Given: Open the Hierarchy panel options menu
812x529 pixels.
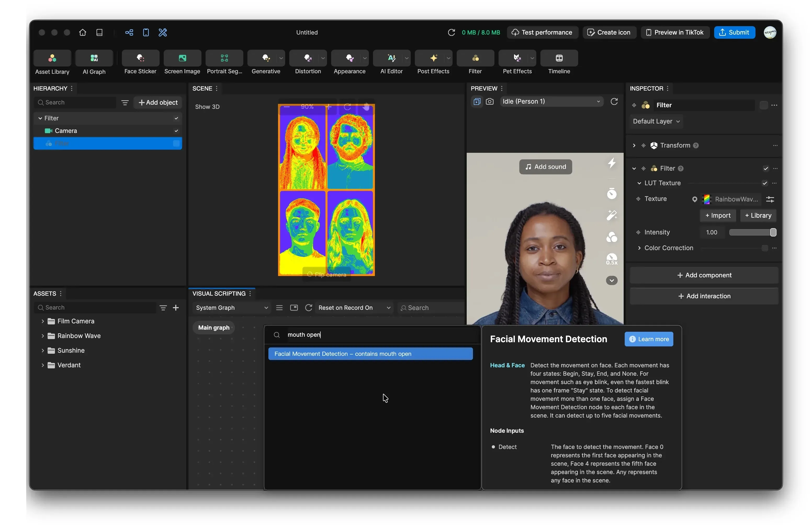Looking at the screenshot, I should click(x=71, y=89).
